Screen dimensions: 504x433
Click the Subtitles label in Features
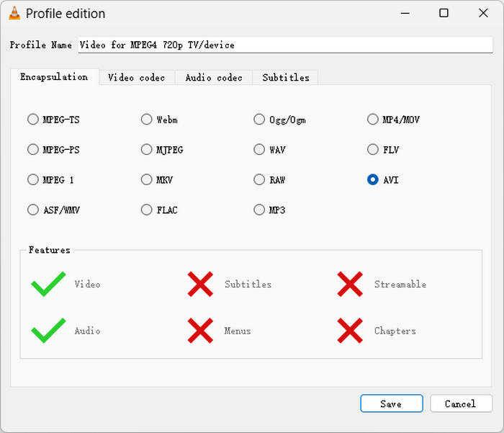248,284
